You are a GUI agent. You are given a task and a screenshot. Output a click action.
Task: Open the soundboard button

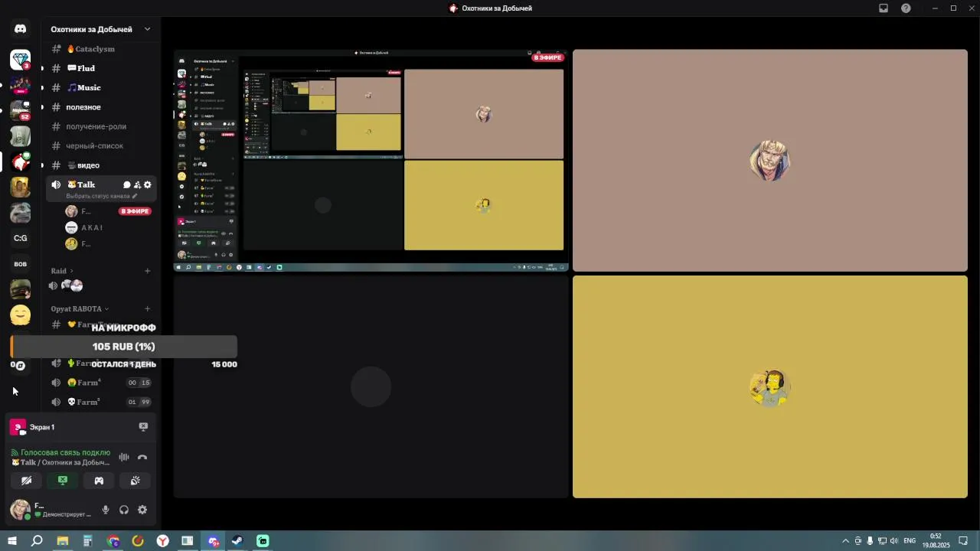(x=136, y=481)
